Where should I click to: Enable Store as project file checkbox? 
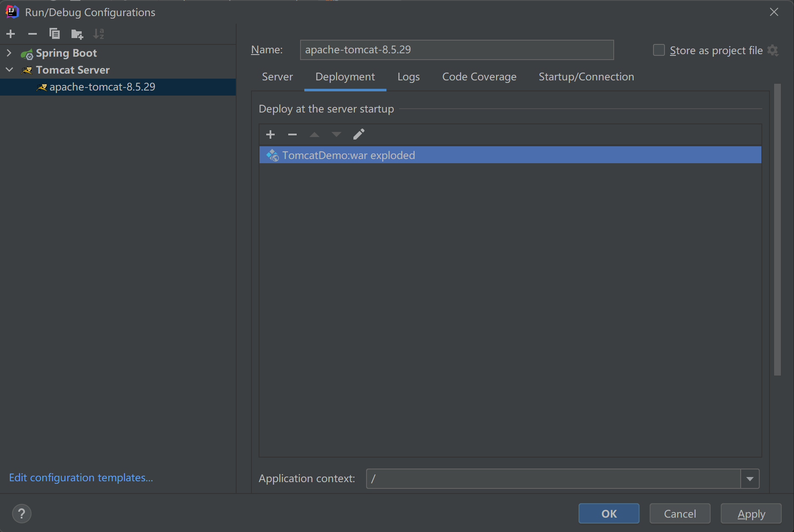(x=659, y=50)
